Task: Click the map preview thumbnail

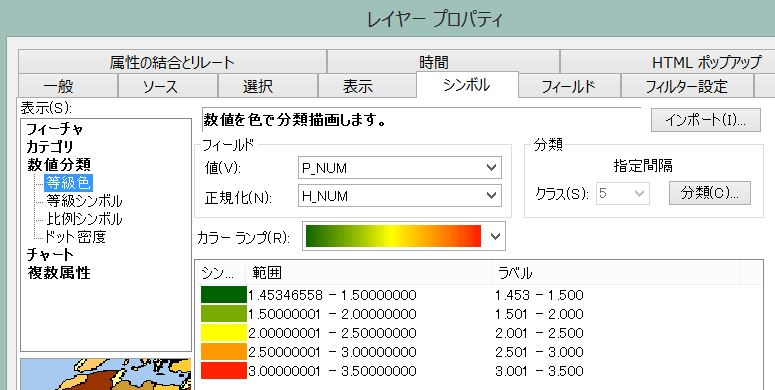Action: [106, 374]
